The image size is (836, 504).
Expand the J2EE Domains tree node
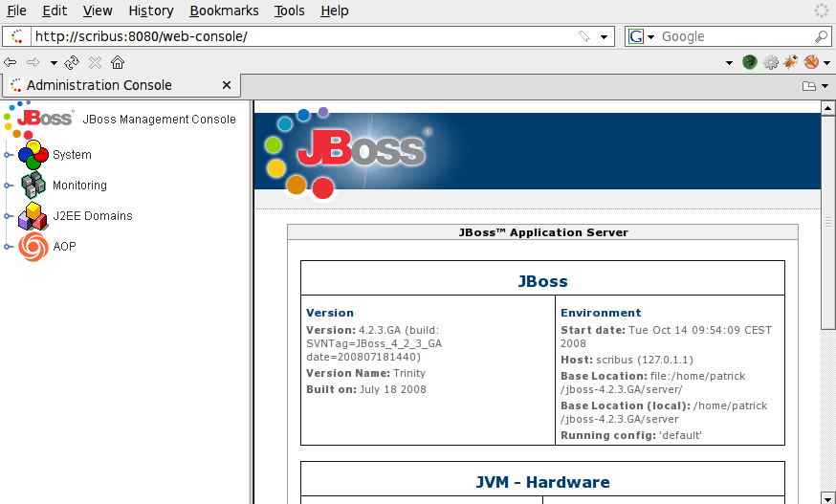tap(8, 216)
